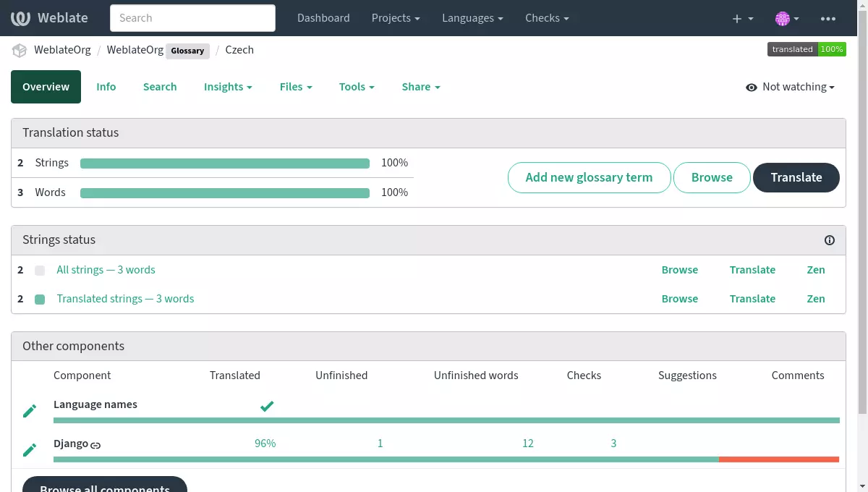This screenshot has width=868, height=492.
Task: Click the Suggestions column header
Action: (x=687, y=376)
